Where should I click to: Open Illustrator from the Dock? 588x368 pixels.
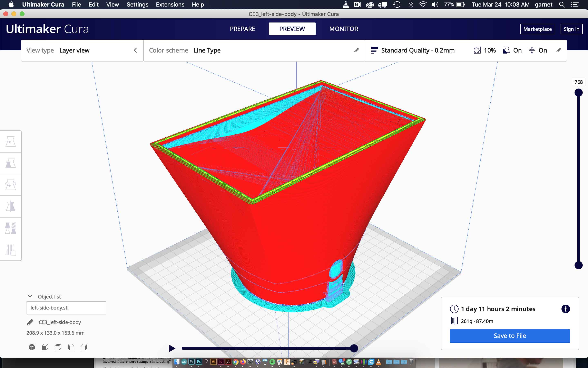tap(213, 362)
